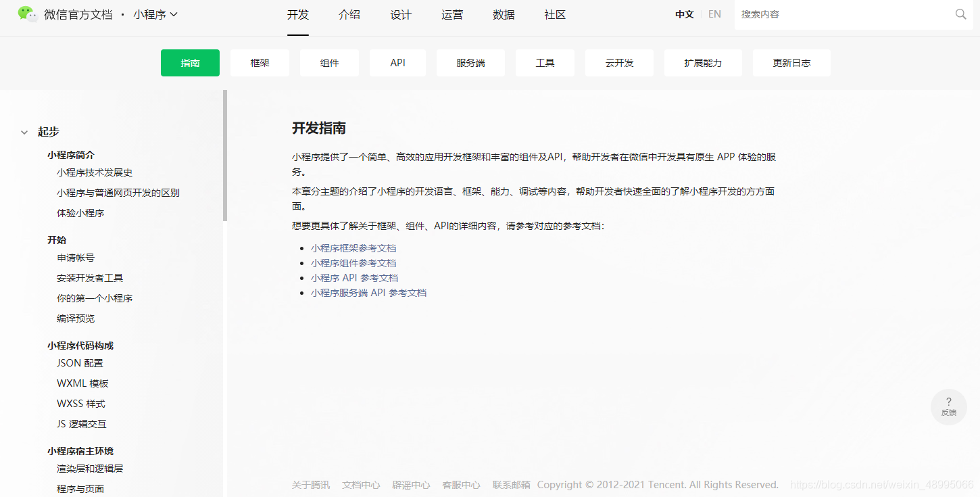The image size is (980, 497).
Task: Select the 扩展能力 category button
Action: tap(703, 63)
